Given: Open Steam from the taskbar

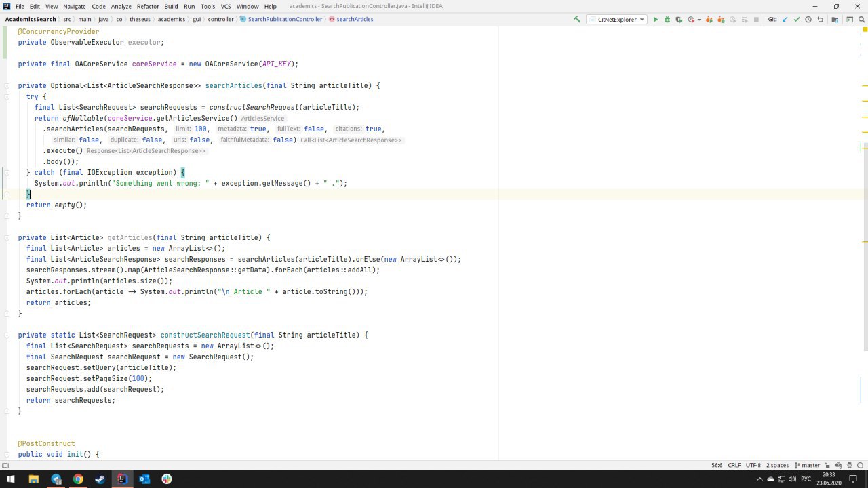Looking at the screenshot, I should click(100, 479).
